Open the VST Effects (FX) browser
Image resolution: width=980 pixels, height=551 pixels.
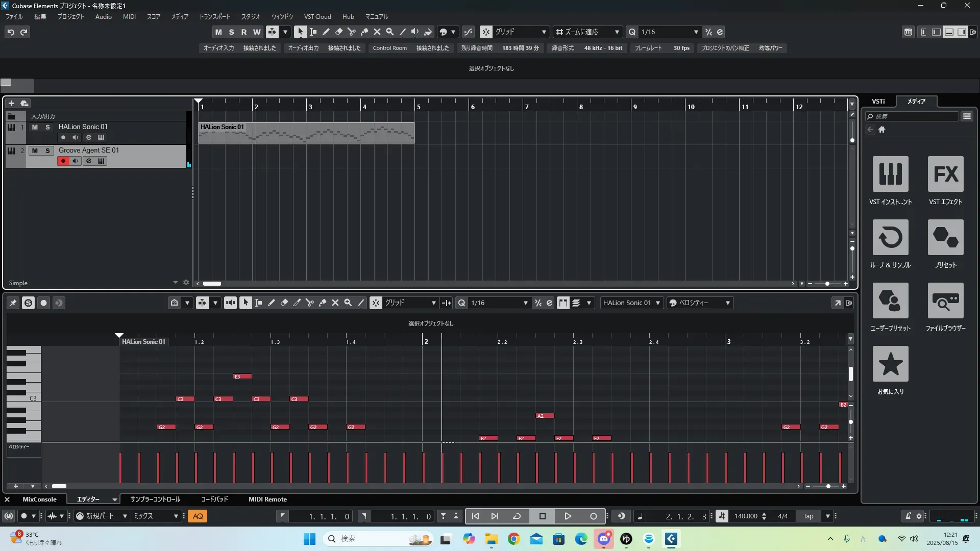tap(945, 174)
